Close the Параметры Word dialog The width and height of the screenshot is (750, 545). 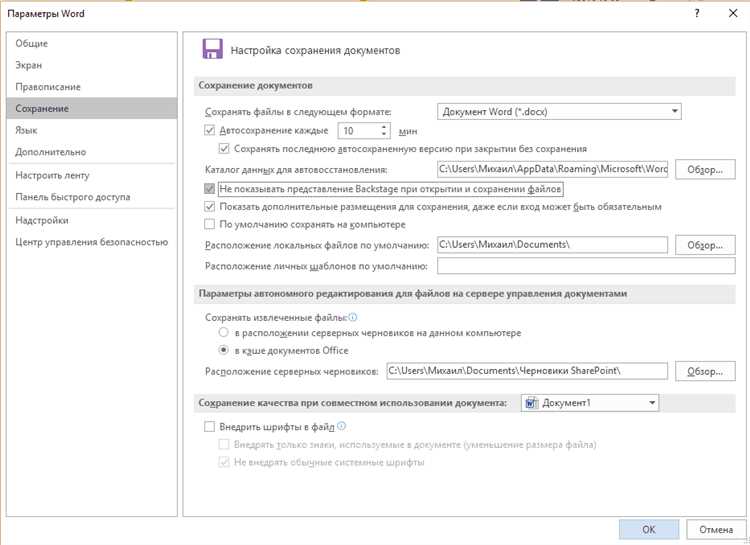pyautogui.click(x=733, y=13)
